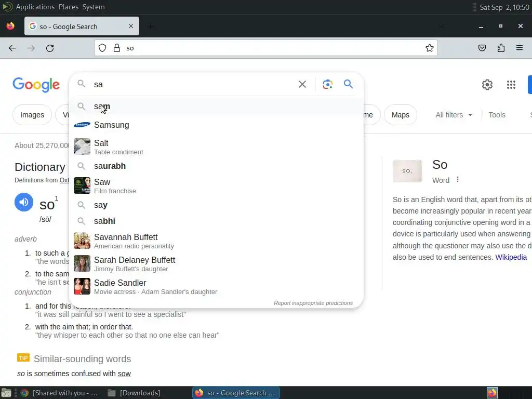Open Google Lens image search
532x399 pixels.
pyautogui.click(x=327, y=84)
